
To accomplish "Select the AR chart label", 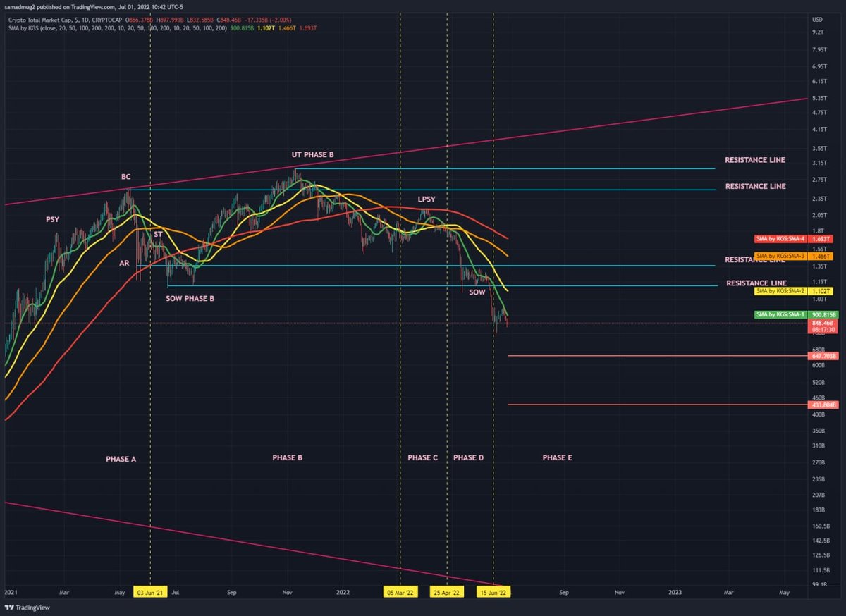I will tap(125, 263).
